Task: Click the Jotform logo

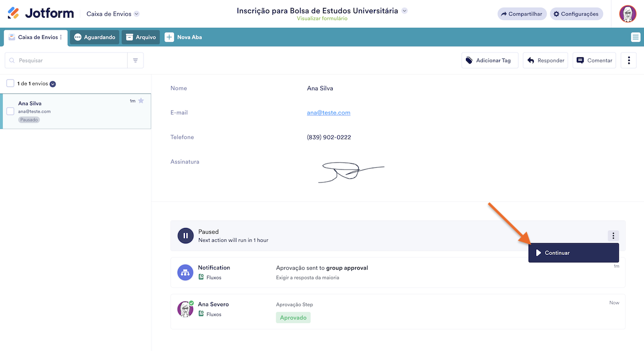Action: pos(41,14)
